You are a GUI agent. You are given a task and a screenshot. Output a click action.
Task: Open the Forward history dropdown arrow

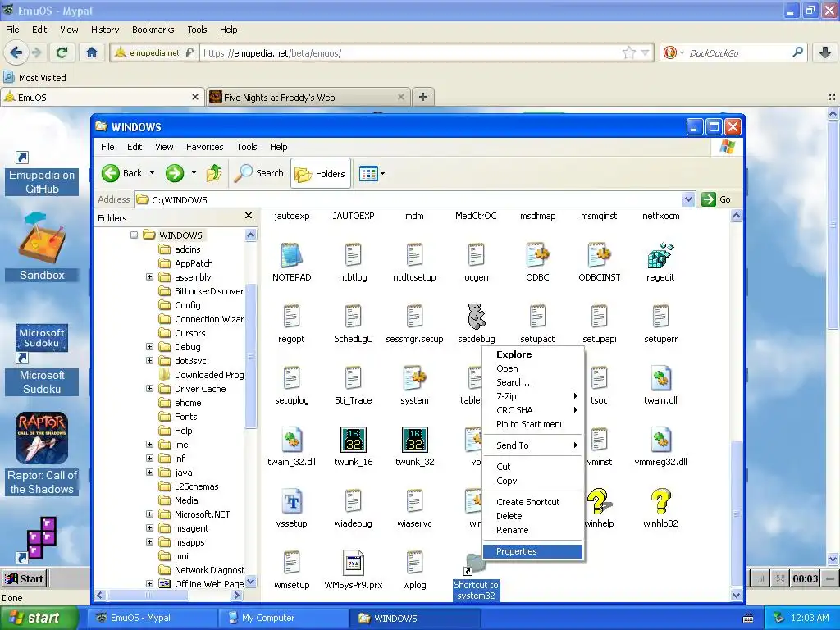[x=194, y=173]
